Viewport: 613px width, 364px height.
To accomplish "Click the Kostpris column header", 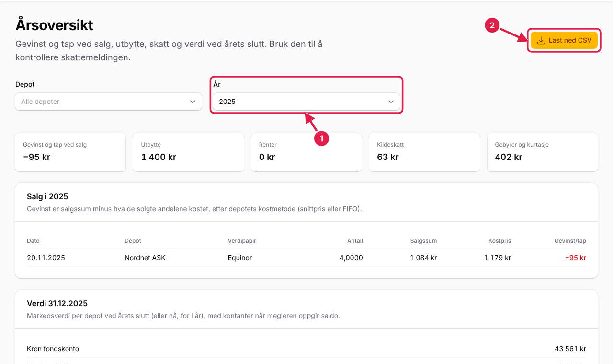I will click(x=499, y=241).
